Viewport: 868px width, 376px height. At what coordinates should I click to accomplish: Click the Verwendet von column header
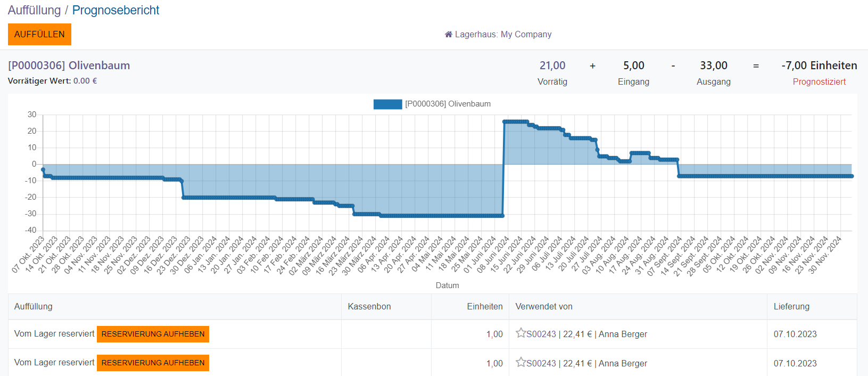pos(543,307)
